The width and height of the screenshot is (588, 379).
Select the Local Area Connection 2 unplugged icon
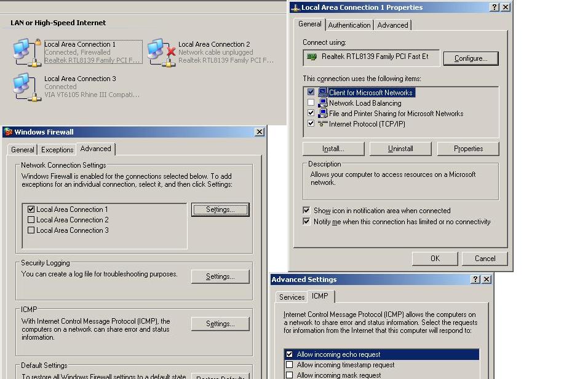[x=161, y=52]
